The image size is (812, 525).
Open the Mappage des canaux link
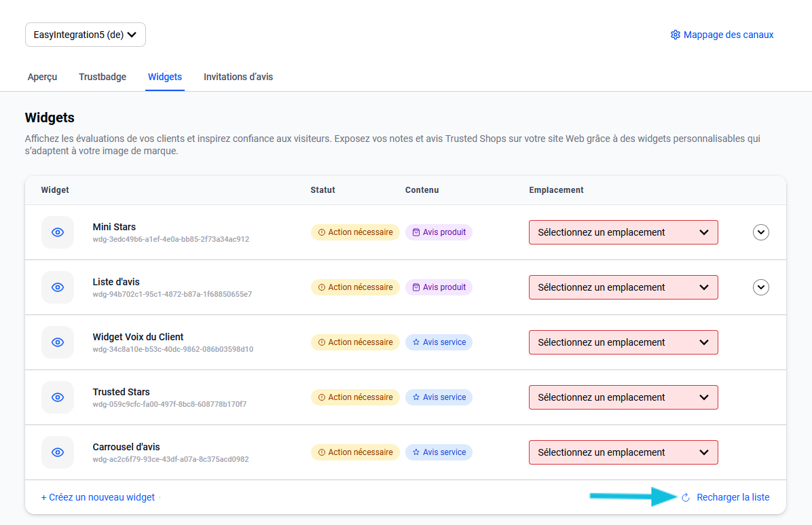[728, 35]
